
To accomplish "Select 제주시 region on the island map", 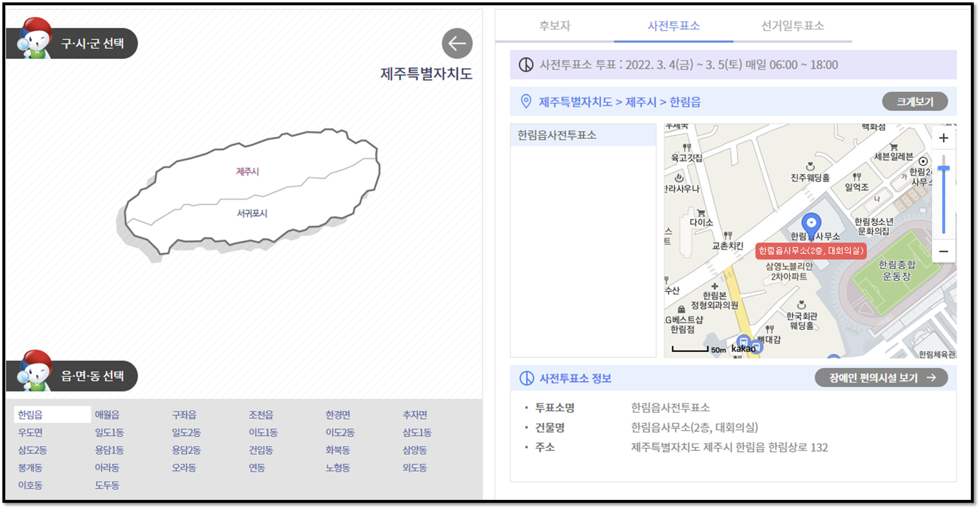I will (246, 172).
